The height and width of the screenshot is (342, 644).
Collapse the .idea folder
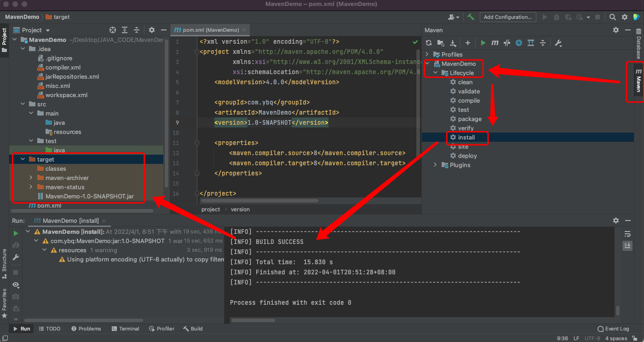23,49
